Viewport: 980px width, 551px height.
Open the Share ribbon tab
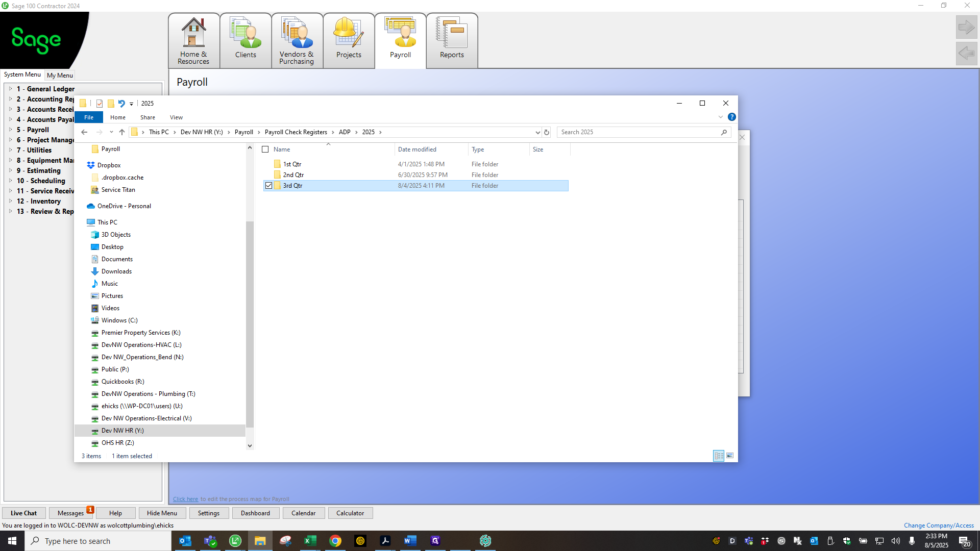point(148,117)
